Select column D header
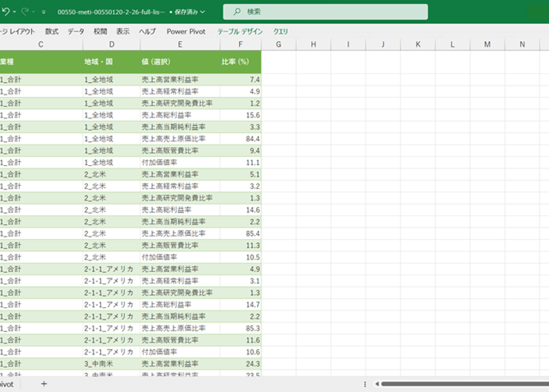The width and height of the screenshot is (549, 392). point(112,45)
